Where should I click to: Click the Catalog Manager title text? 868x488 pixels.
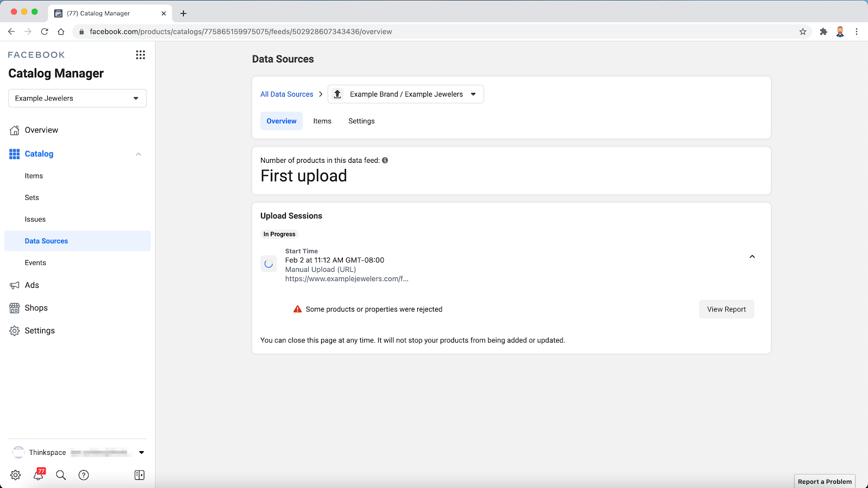click(56, 73)
